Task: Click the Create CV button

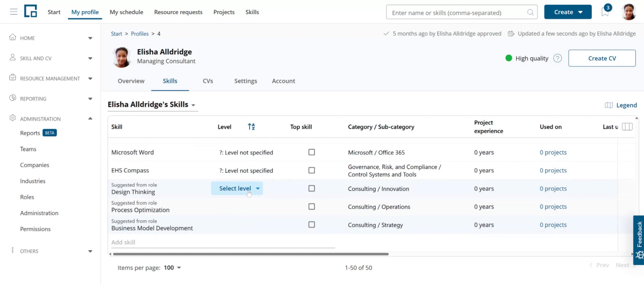Action: 602,58
